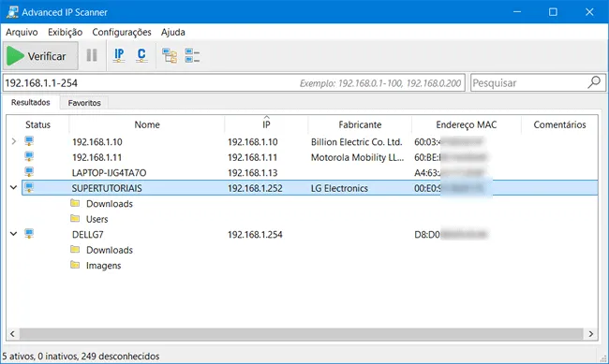This screenshot has height=364, width=609.
Task: Open the Configurações menu
Action: (x=122, y=32)
